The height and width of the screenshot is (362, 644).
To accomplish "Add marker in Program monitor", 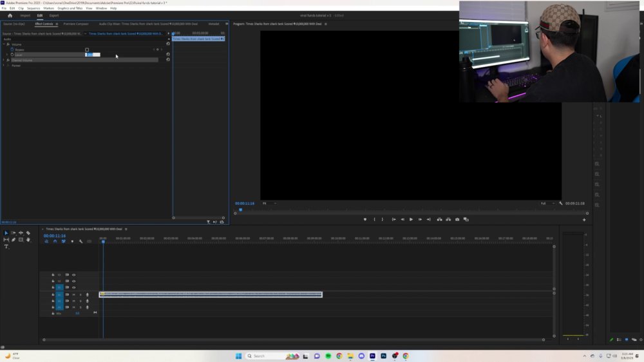I will click(365, 220).
